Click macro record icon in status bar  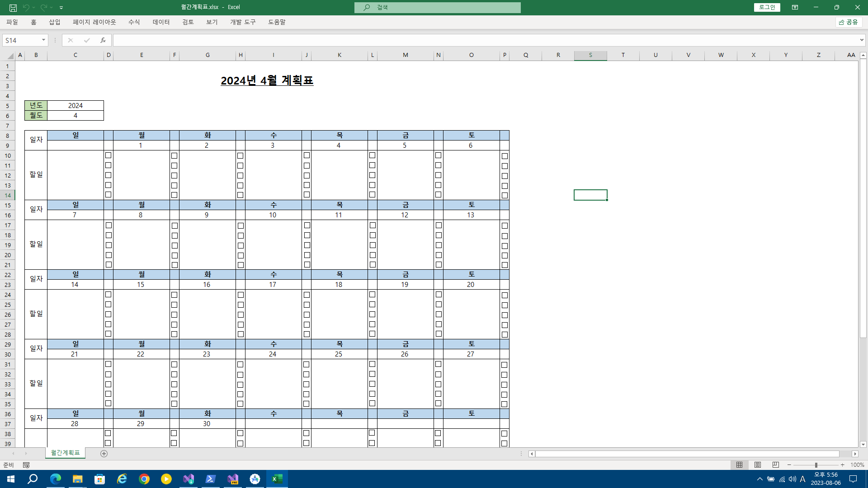click(x=26, y=465)
